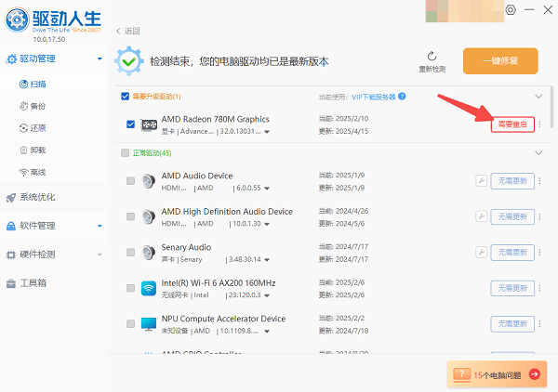Click 无需更新 button for AMD Audio Device
The height and width of the screenshot is (392, 558).
(x=512, y=181)
